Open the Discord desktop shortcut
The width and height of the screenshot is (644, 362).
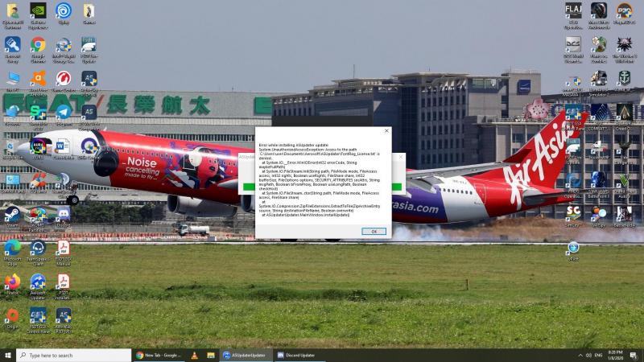click(64, 216)
